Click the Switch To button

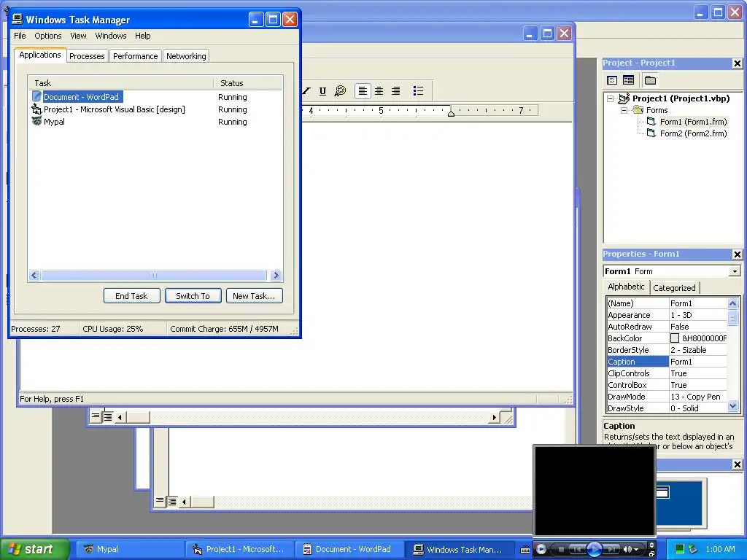(x=193, y=296)
